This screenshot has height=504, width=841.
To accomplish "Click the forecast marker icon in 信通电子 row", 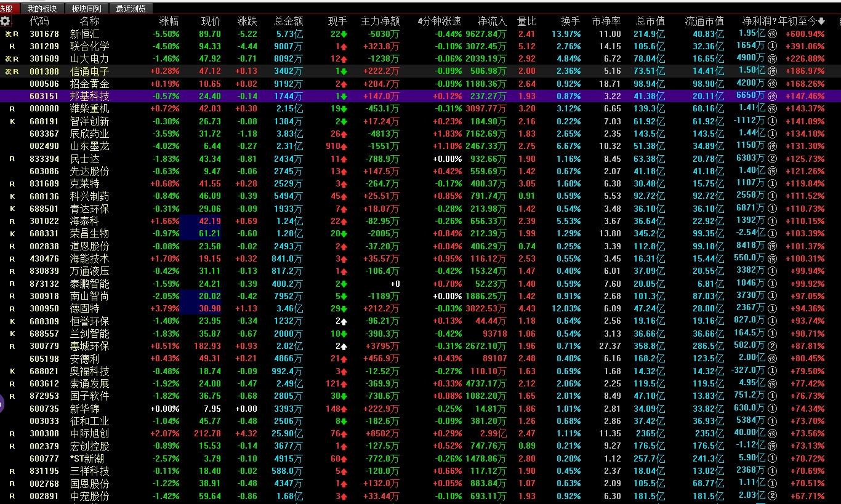I will point(772,71).
